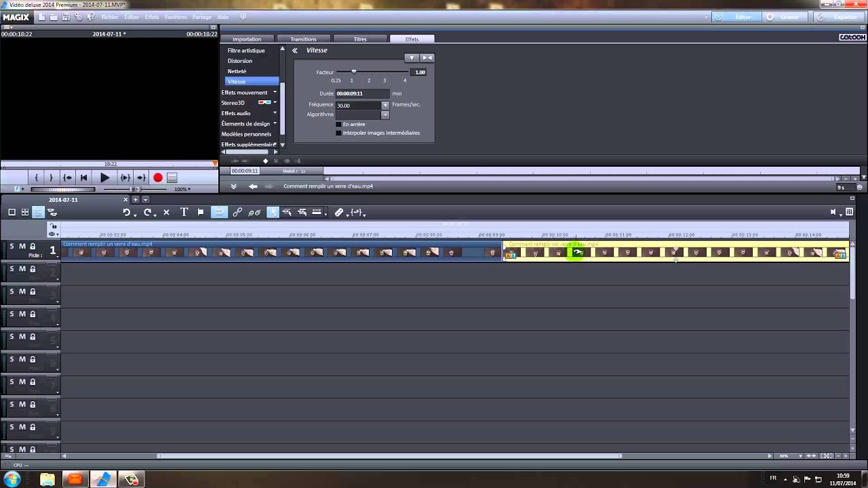Switch to storyboard mode icon

(12, 212)
